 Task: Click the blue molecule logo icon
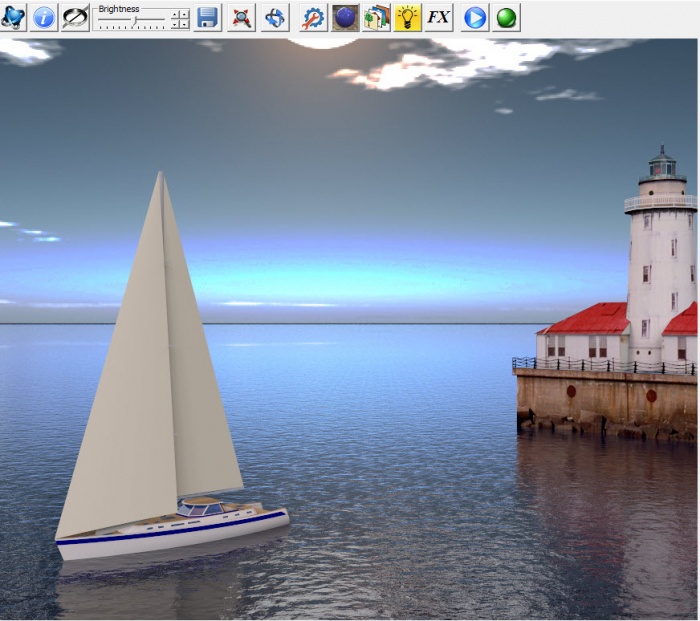(14, 17)
